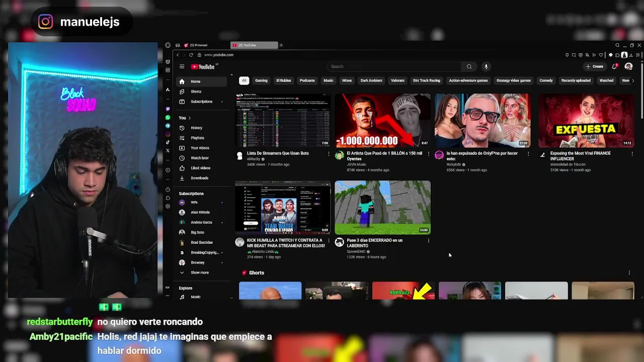Viewport: 644px width, 362px height.
Task: Click the YouTube logo
Action: tap(203, 66)
